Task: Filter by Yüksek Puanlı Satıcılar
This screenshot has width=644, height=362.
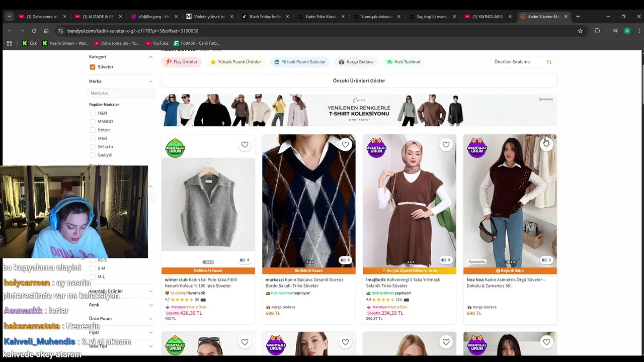Action: [x=300, y=62]
